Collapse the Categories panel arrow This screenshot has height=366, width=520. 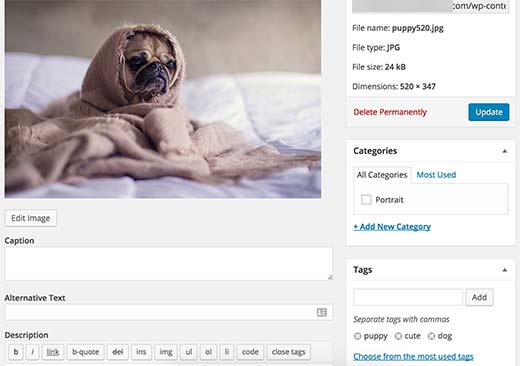pyautogui.click(x=505, y=151)
